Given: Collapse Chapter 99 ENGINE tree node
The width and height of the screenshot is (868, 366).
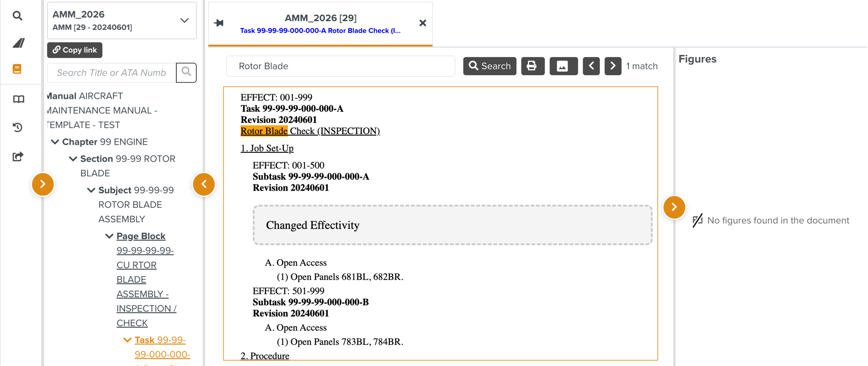Looking at the screenshot, I should click(55, 142).
